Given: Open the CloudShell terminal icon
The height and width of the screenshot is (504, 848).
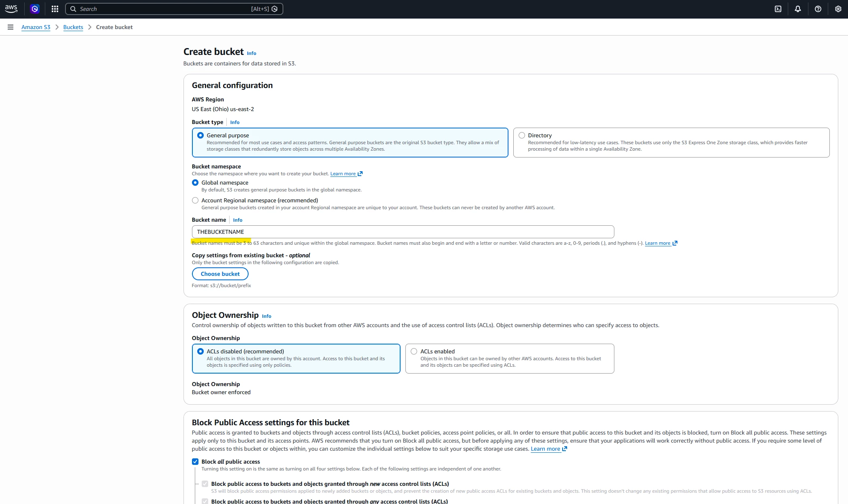Looking at the screenshot, I should (x=778, y=9).
